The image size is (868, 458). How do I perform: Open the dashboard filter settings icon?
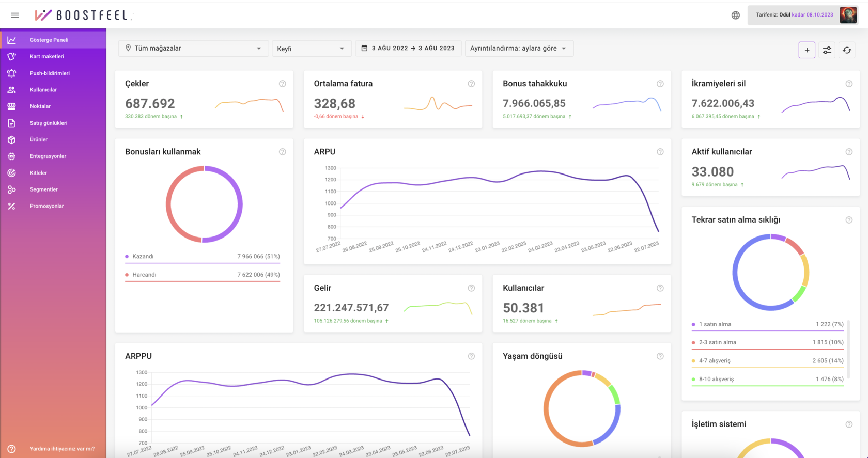[827, 50]
